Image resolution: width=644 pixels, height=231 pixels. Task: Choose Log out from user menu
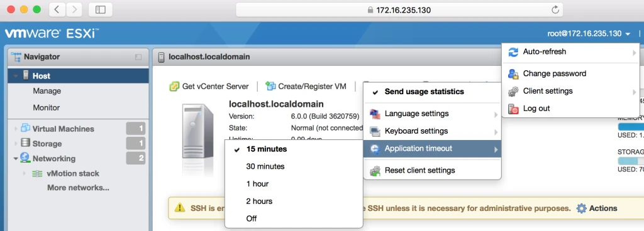pyautogui.click(x=536, y=109)
